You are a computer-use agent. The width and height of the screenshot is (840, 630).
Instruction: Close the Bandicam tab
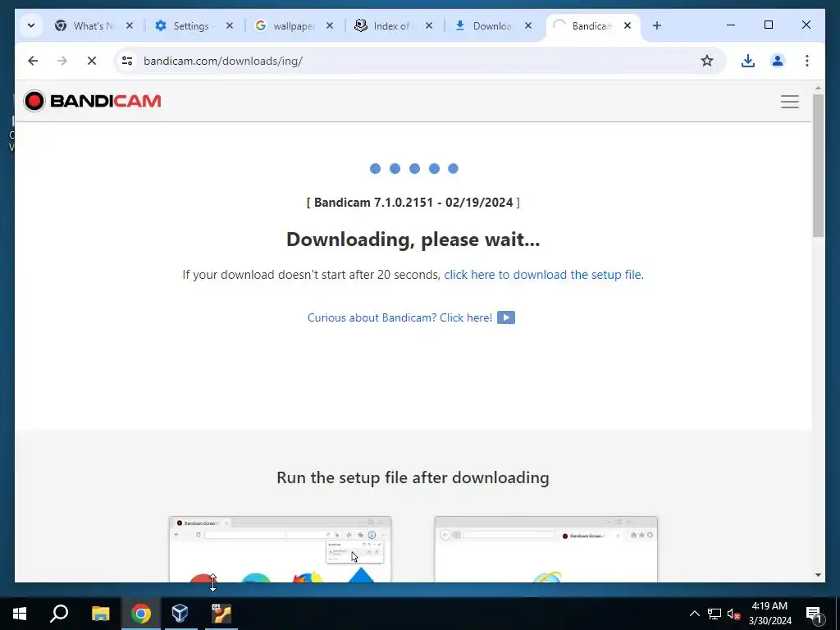pyautogui.click(x=628, y=25)
